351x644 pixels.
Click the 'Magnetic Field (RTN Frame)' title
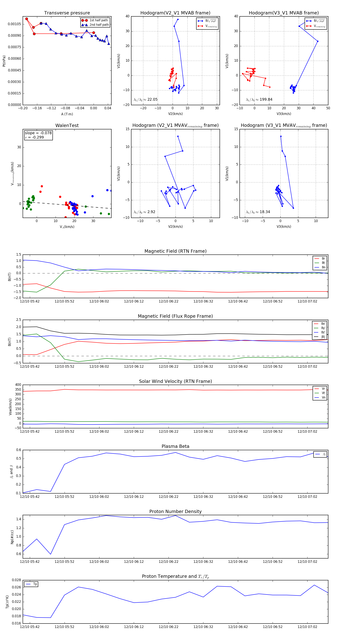175,251
